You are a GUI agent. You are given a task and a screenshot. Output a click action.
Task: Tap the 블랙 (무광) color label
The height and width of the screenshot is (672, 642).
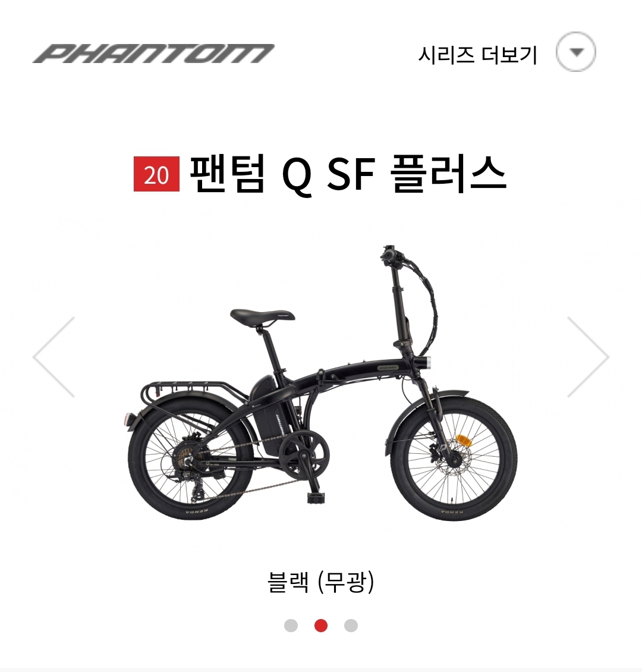[x=320, y=582]
